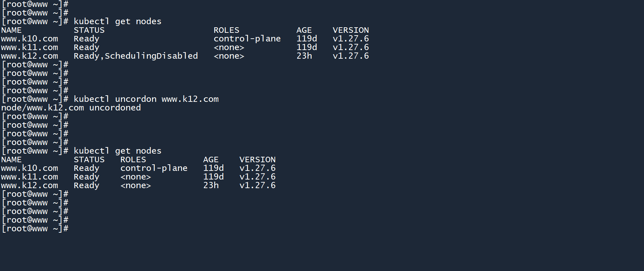644x271 pixels.
Task: Click the last prompt line at bottom
Action: coord(35,229)
